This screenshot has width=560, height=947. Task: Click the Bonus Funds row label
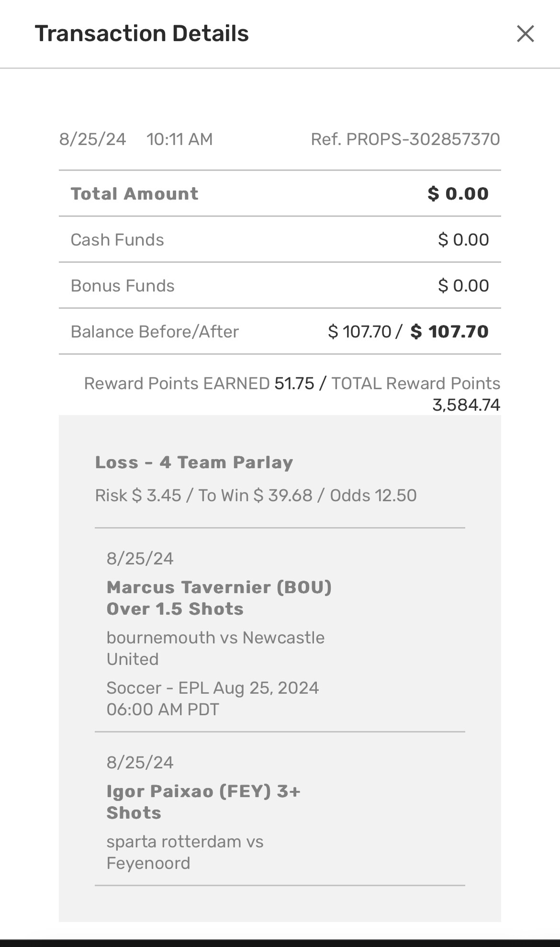(x=123, y=286)
